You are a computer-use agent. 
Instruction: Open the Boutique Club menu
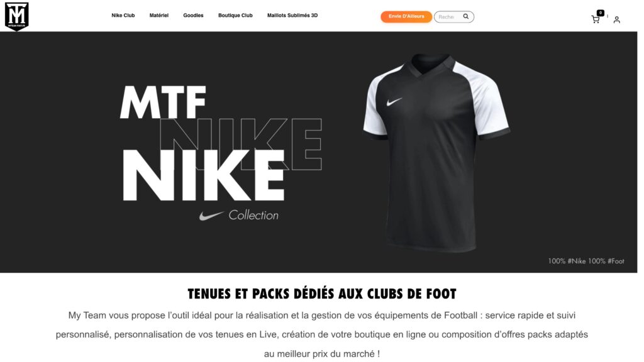pos(235,15)
